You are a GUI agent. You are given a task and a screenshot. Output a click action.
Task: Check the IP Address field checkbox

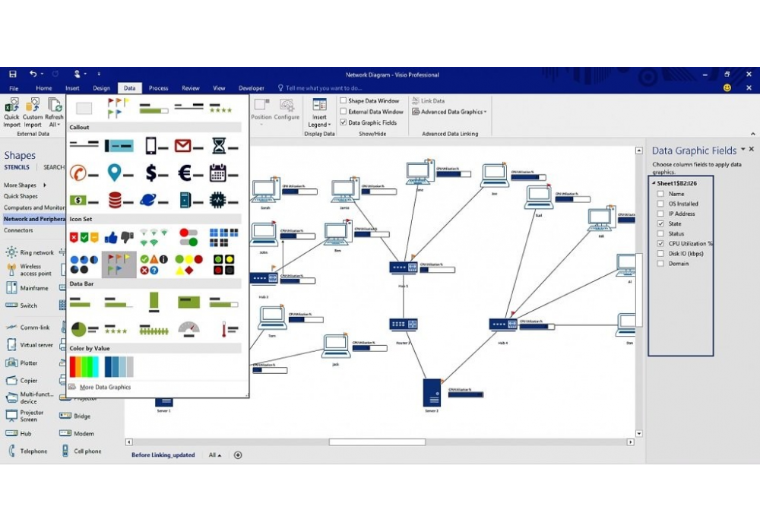coord(660,214)
